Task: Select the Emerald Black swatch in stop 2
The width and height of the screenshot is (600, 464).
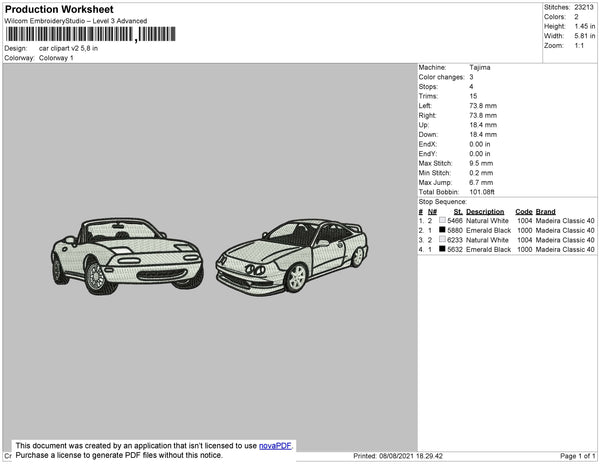Action: 442,230
